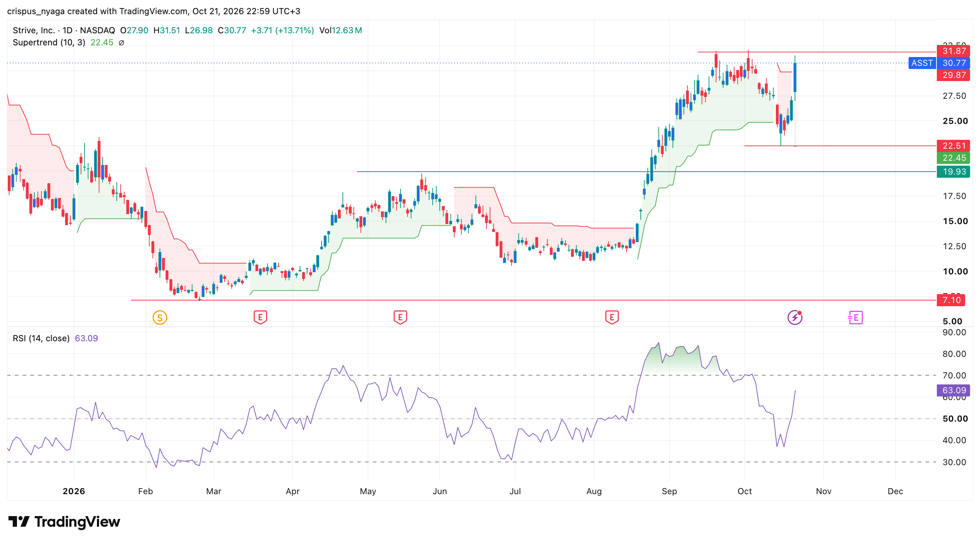Image resolution: width=980 pixels, height=543 pixels.
Task: Click the H31.51 high price value
Action: [167, 30]
